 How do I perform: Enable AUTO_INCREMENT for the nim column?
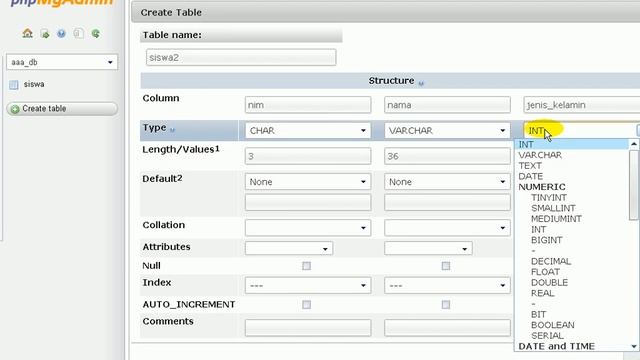306,304
